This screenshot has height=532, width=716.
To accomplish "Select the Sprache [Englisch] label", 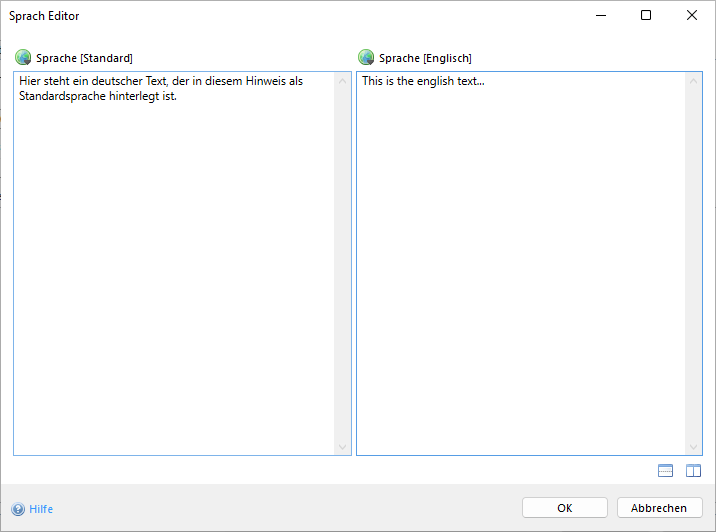I will click(x=425, y=58).
